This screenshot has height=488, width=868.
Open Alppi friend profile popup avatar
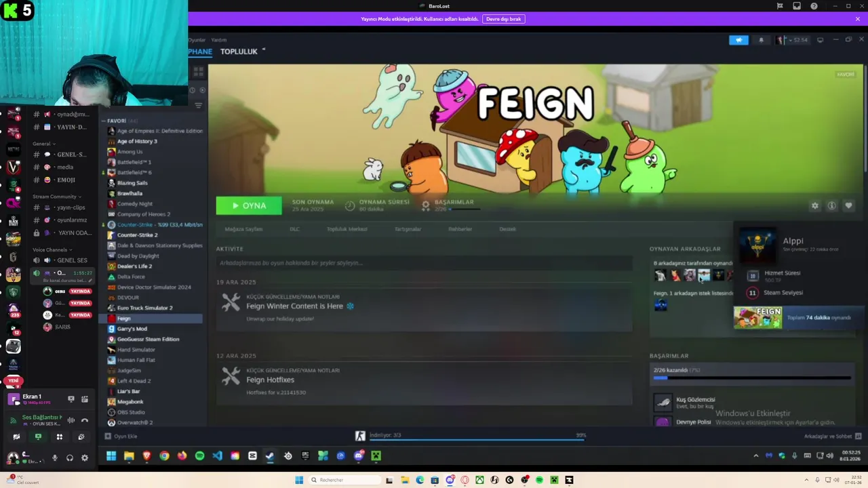pos(757,245)
